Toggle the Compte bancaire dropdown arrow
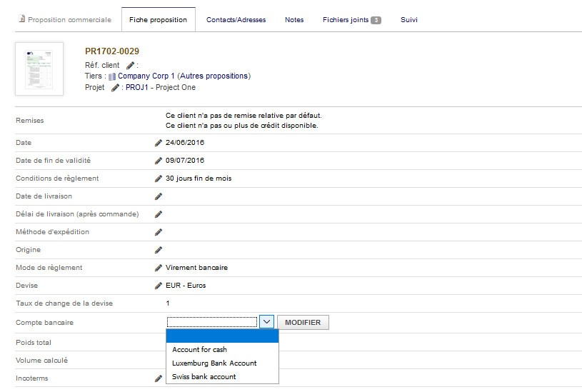 pyautogui.click(x=266, y=322)
